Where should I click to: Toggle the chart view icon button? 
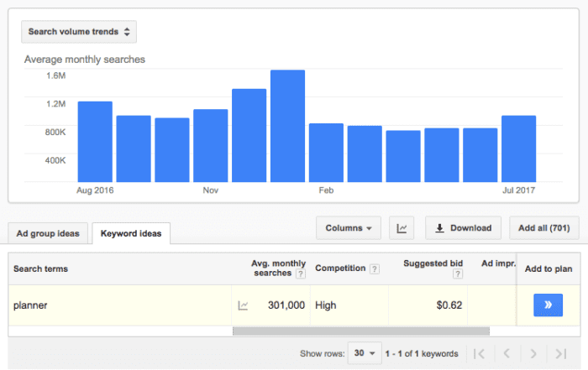pyautogui.click(x=402, y=228)
